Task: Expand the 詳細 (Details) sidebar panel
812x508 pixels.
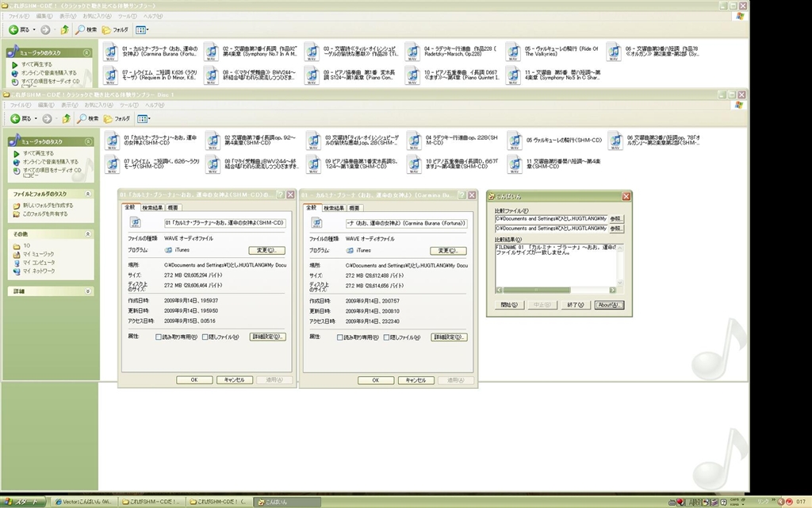Action: [87, 291]
